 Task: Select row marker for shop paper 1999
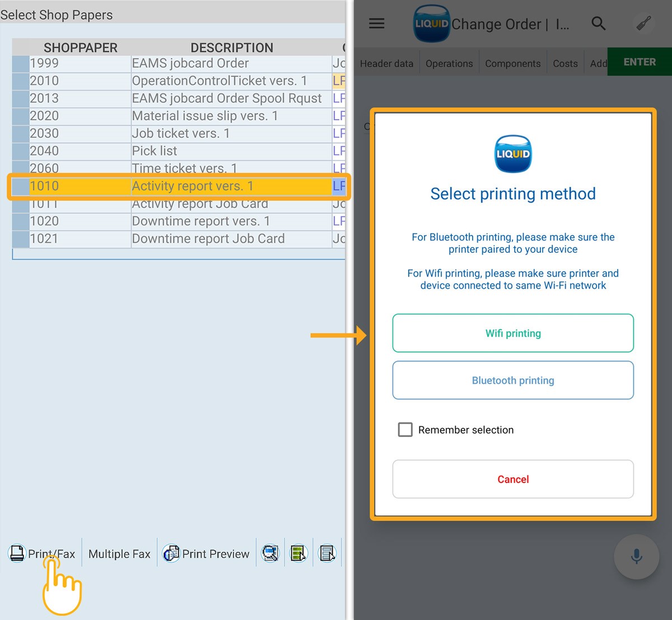[x=21, y=64]
